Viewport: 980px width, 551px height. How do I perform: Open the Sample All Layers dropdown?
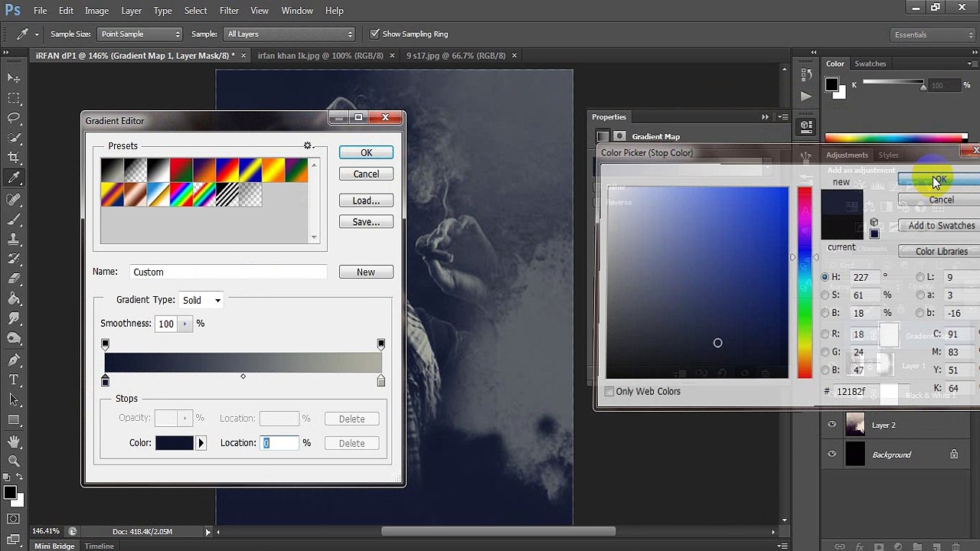290,34
